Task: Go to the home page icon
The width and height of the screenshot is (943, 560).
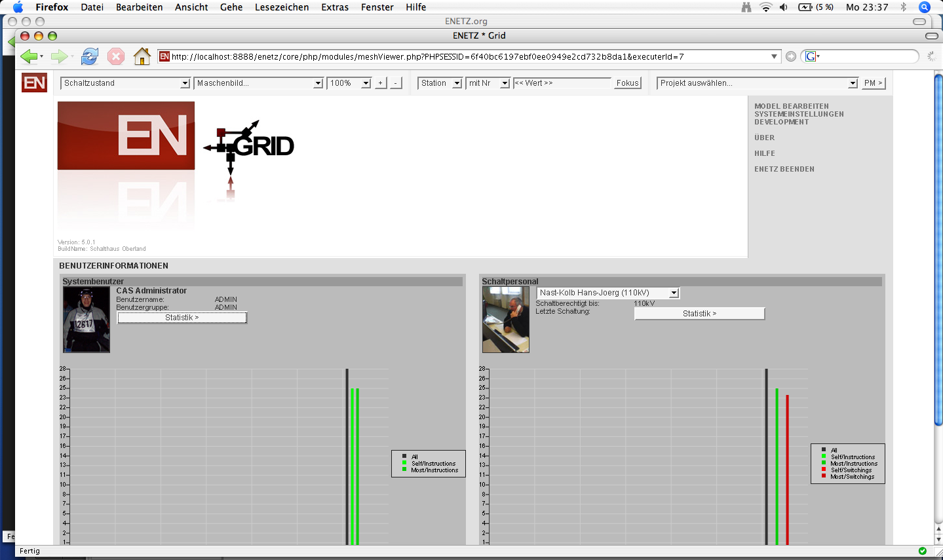Action: coord(142,57)
